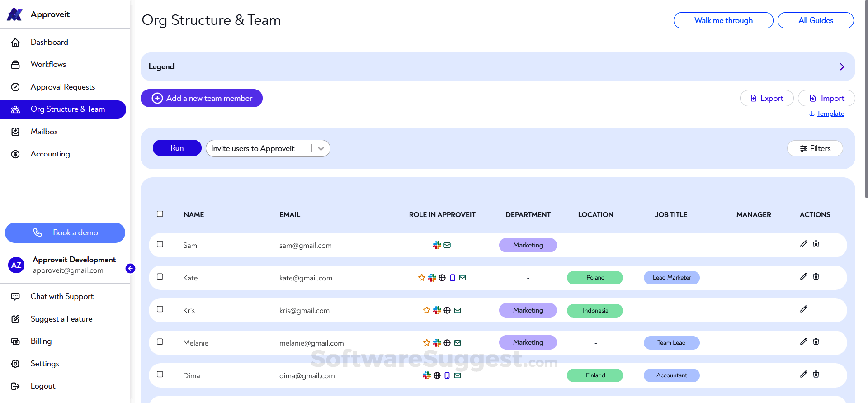Viewport: 868px width, 403px height.
Task: Click the AZ account avatar
Action: pos(16,265)
